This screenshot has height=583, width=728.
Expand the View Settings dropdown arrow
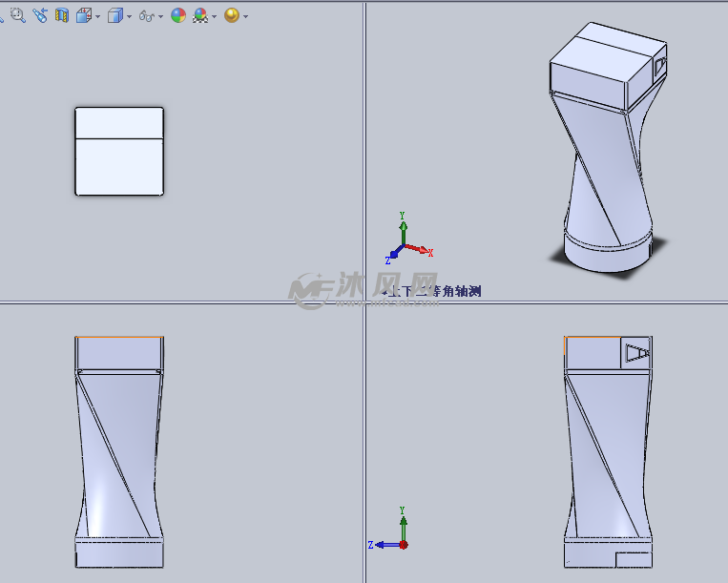(245, 16)
